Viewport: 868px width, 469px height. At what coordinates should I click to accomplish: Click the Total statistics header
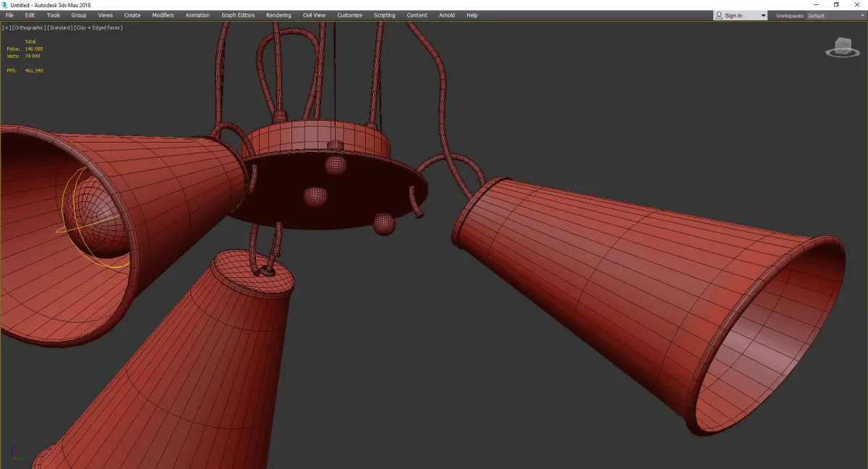(x=30, y=41)
